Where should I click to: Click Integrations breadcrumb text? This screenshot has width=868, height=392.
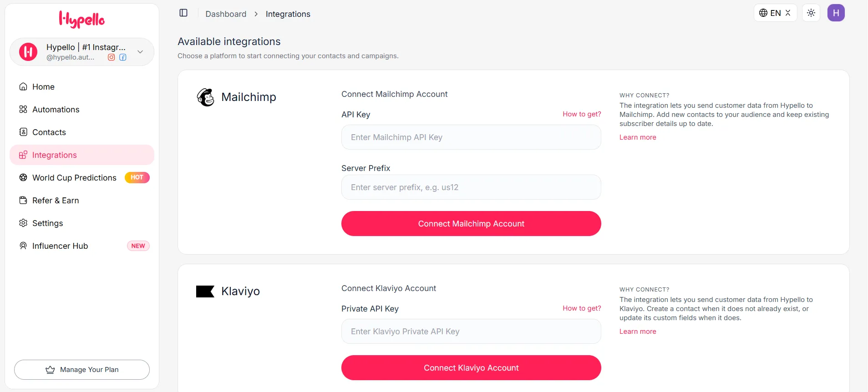point(288,14)
